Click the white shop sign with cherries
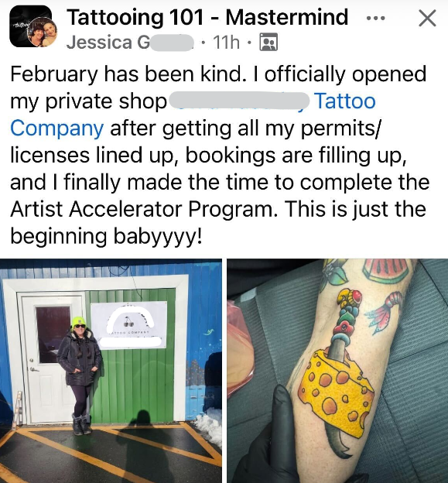Viewport: 448px width, 483px height. 129,325
